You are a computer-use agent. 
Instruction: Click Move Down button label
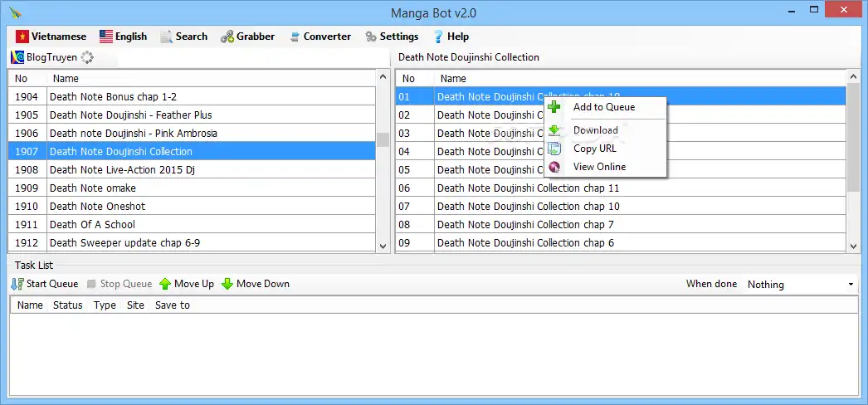tap(263, 284)
